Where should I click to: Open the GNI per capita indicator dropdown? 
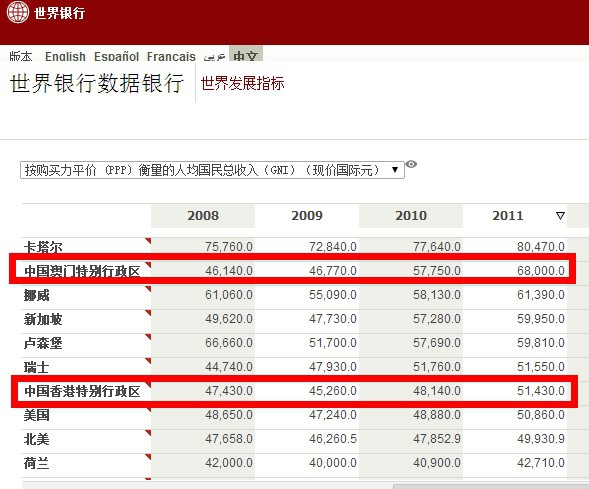tap(212, 170)
